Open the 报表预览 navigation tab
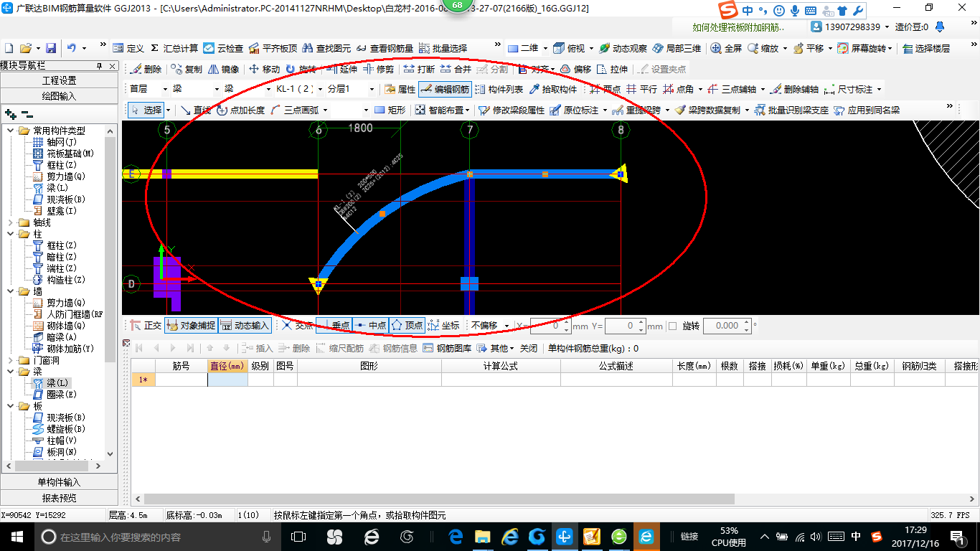 pos(59,497)
